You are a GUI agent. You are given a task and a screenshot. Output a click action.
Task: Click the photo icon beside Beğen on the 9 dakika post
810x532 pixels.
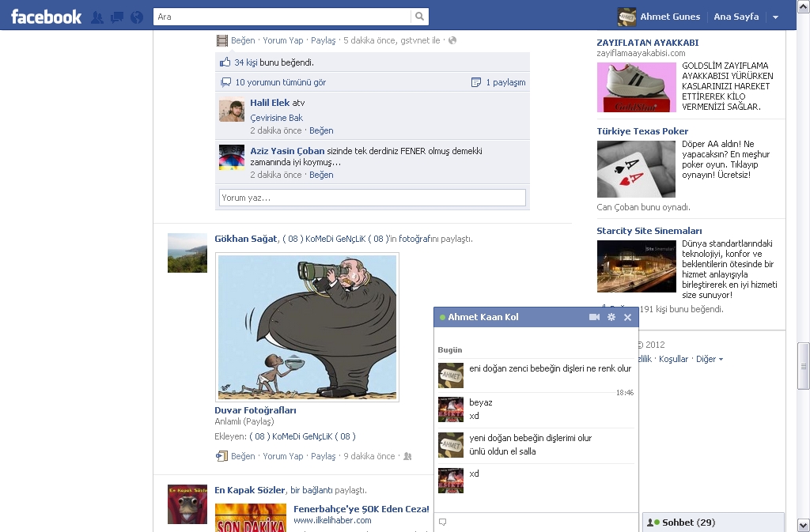click(221, 456)
